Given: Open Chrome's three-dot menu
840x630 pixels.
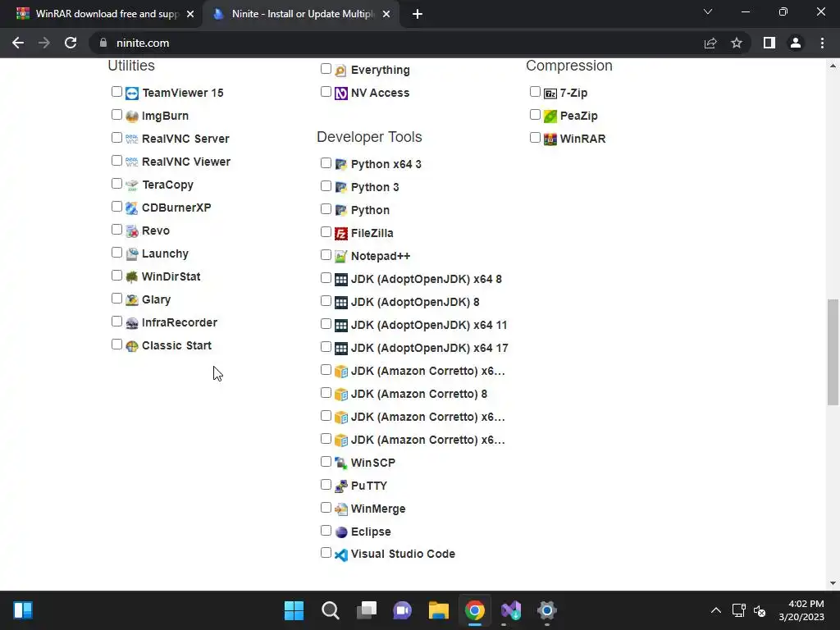Looking at the screenshot, I should coord(822,43).
